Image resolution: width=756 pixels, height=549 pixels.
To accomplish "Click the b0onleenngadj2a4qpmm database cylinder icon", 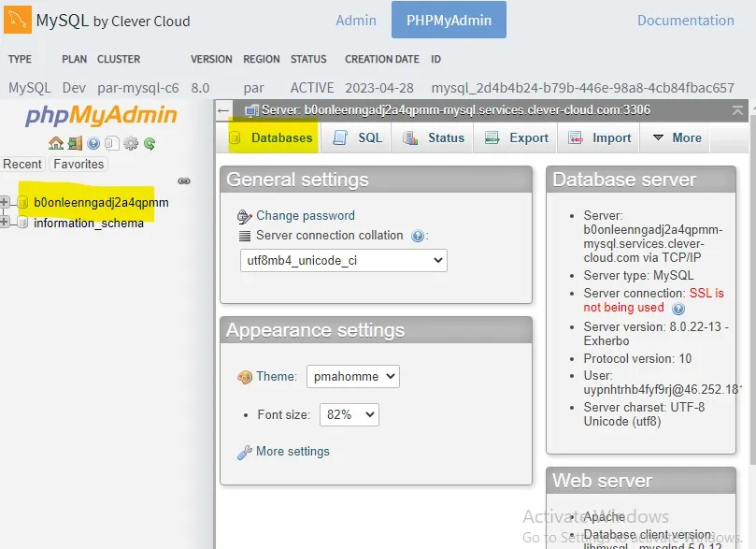I will click(22, 202).
